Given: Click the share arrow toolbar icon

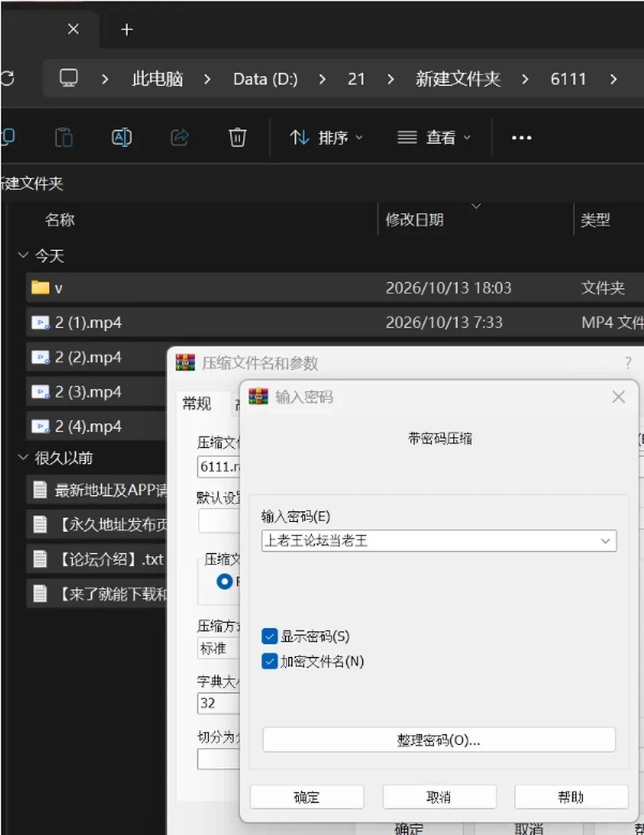Looking at the screenshot, I should coord(180,138).
